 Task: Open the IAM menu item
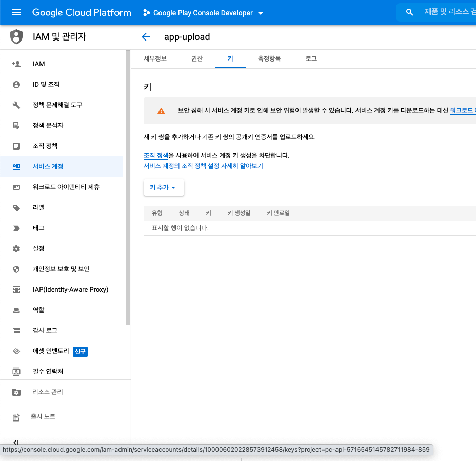click(62, 64)
